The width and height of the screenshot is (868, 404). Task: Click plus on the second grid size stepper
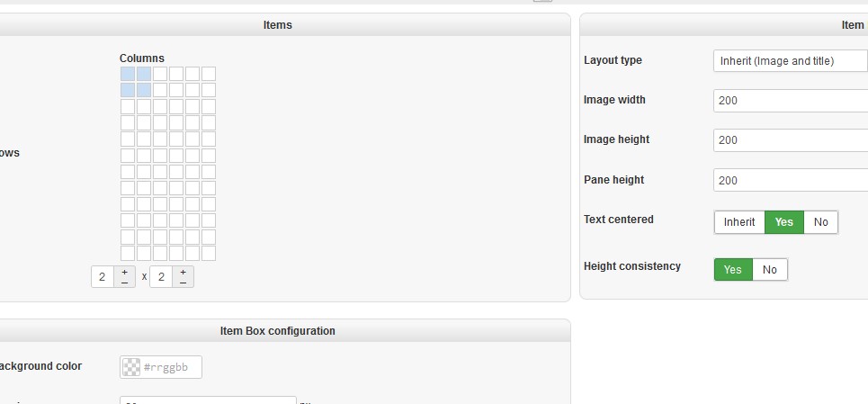(183, 271)
